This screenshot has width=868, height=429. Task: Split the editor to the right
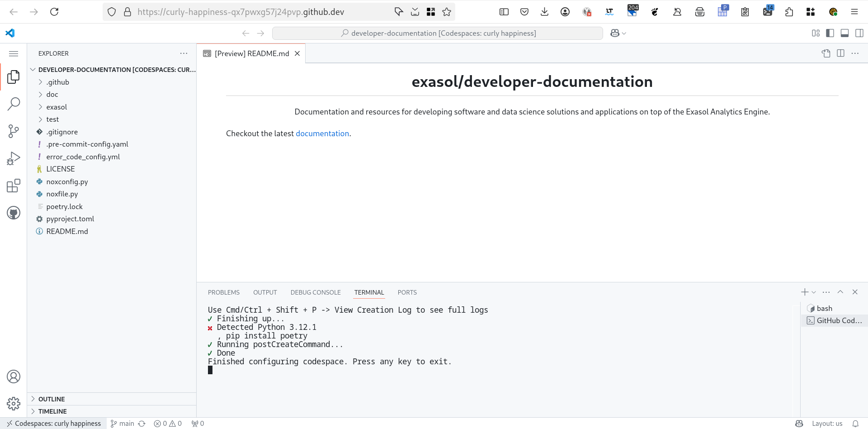click(x=840, y=53)
